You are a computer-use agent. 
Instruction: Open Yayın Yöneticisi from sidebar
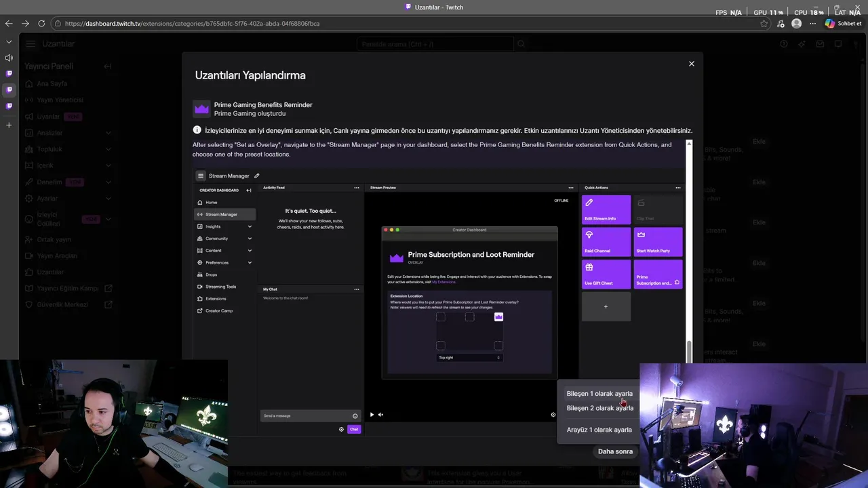coord(60,100)
